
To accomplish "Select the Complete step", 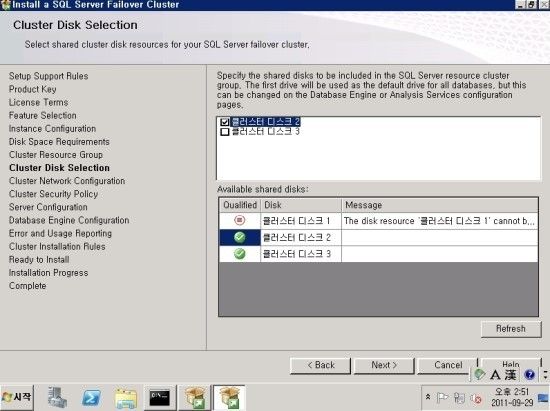I will (x=27, y=286).
